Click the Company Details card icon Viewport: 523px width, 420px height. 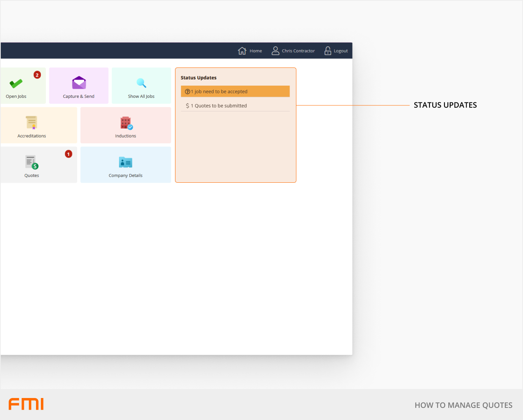point(125,162)
